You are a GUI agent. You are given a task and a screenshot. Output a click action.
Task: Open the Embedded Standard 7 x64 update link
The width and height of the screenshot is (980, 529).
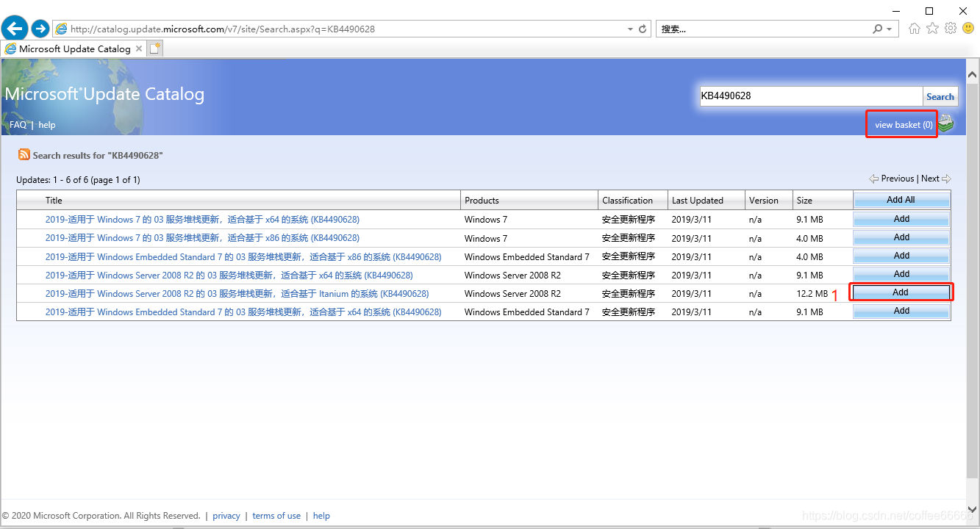243,312
